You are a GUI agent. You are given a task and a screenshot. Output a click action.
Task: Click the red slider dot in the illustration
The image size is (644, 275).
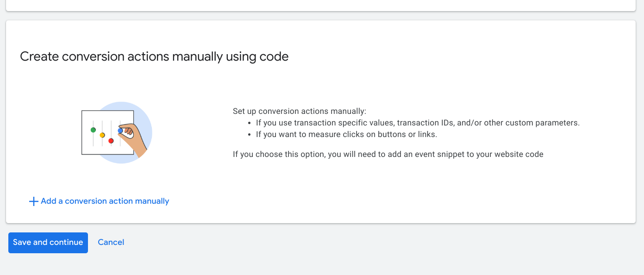111,141
